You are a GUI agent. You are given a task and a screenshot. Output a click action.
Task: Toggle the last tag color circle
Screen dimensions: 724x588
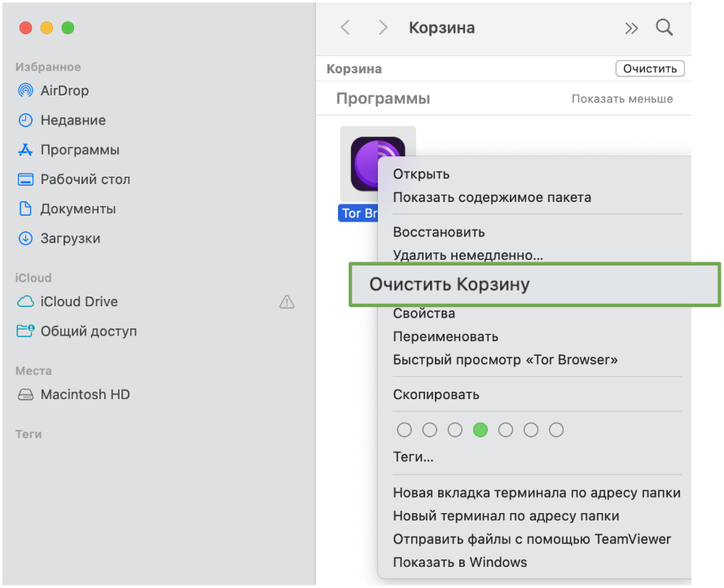556,429
